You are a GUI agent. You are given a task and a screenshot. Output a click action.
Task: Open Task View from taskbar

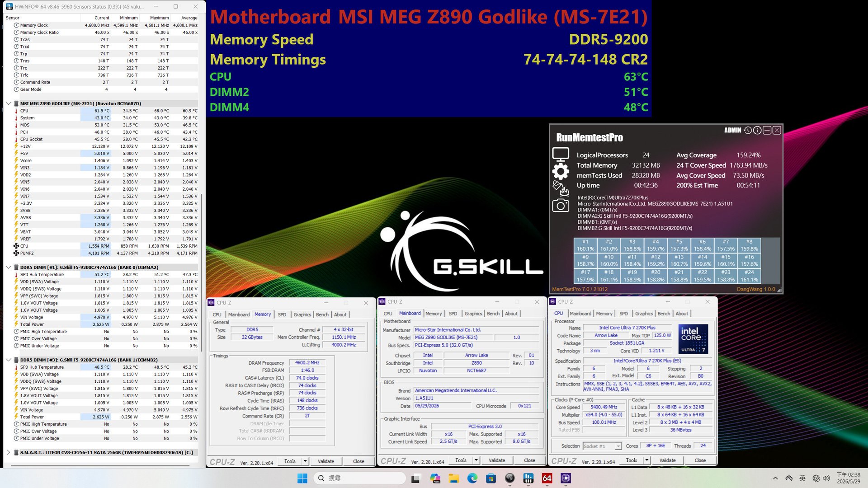(x=416, y=478)
